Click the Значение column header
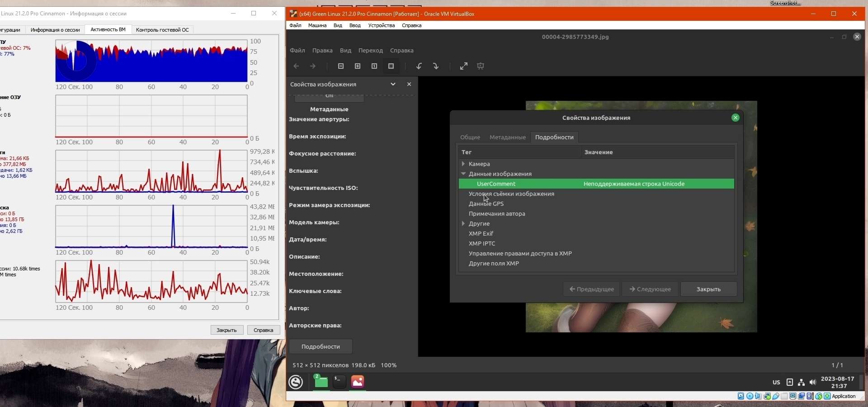This screenshot has height=407, width=868. tap(657, 152)
